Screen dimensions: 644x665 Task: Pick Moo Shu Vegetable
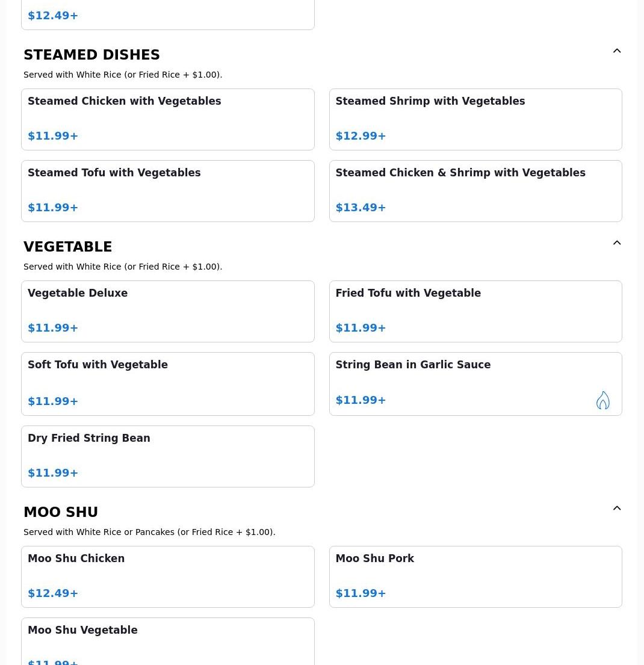point(167,641)
